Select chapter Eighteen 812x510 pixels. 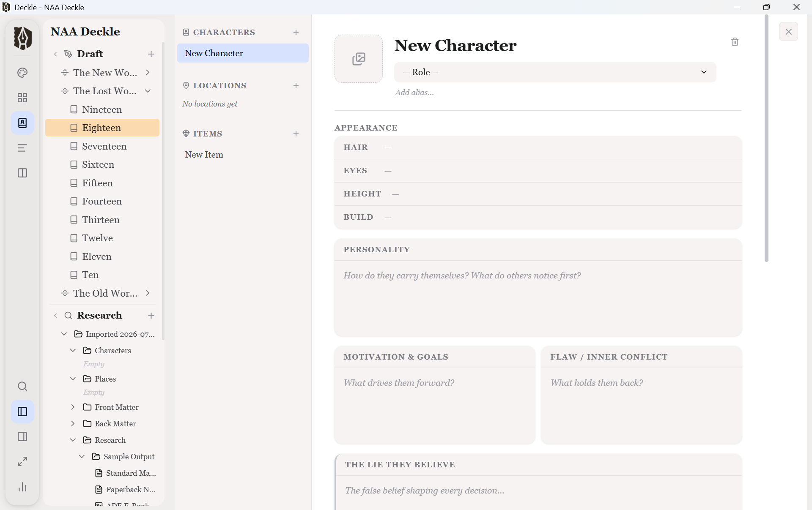coord(102,128)
